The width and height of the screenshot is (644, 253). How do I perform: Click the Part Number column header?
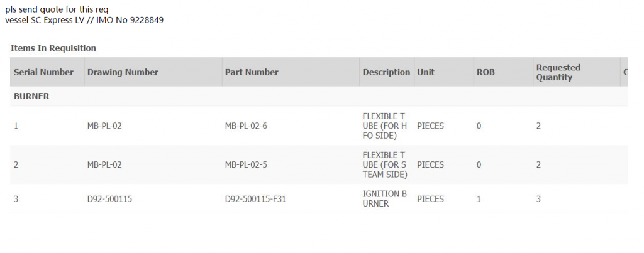(252, 72)
